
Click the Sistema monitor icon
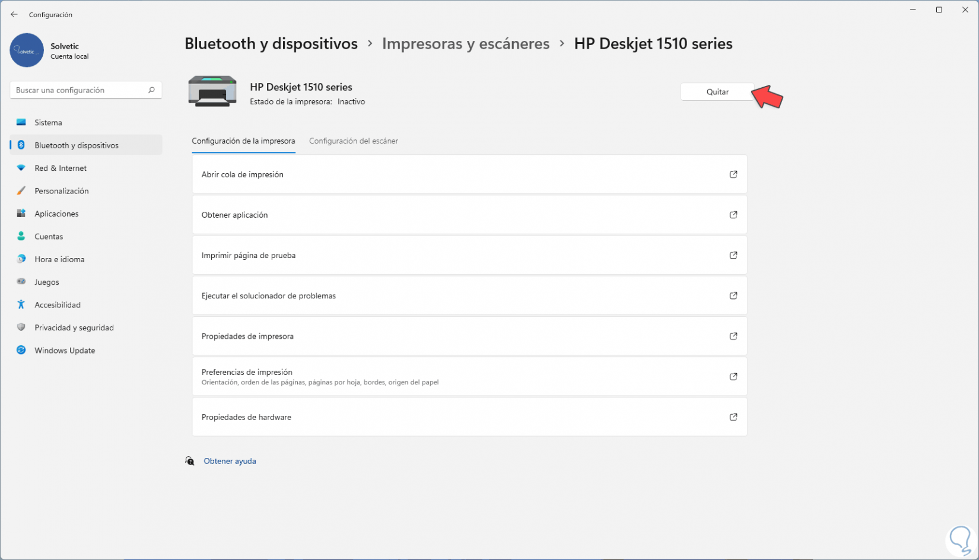click(x=21, y=123)
